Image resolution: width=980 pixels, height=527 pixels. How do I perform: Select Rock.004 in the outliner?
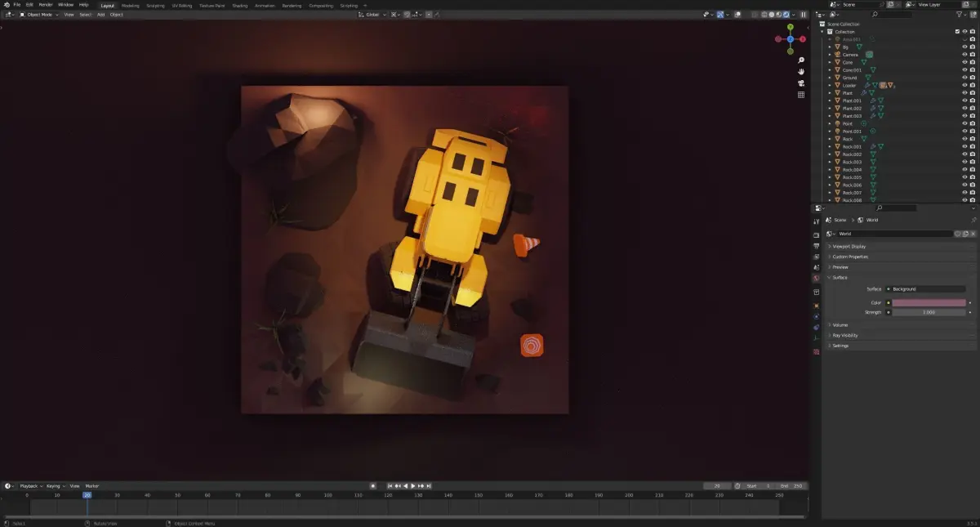[x=853, y=169]
